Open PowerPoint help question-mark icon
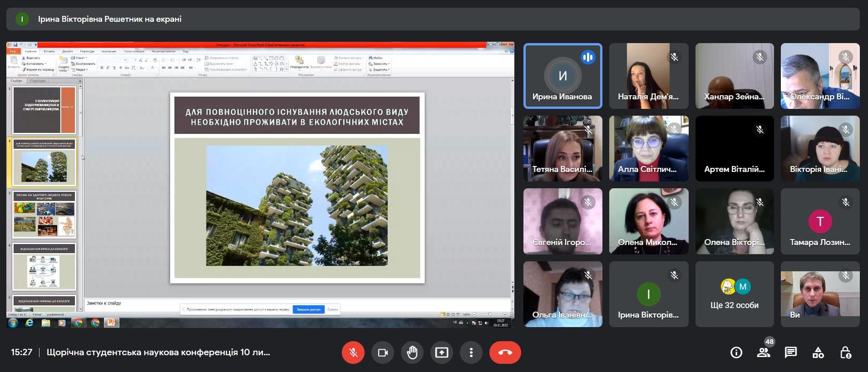The image size is (868, 372). click(512, 51)
